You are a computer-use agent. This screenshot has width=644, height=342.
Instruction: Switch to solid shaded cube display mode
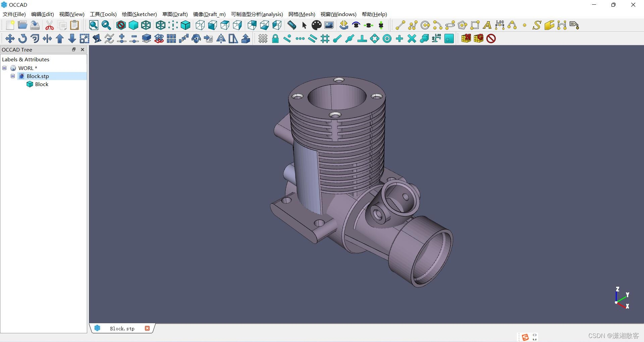(x=133, y=25)
